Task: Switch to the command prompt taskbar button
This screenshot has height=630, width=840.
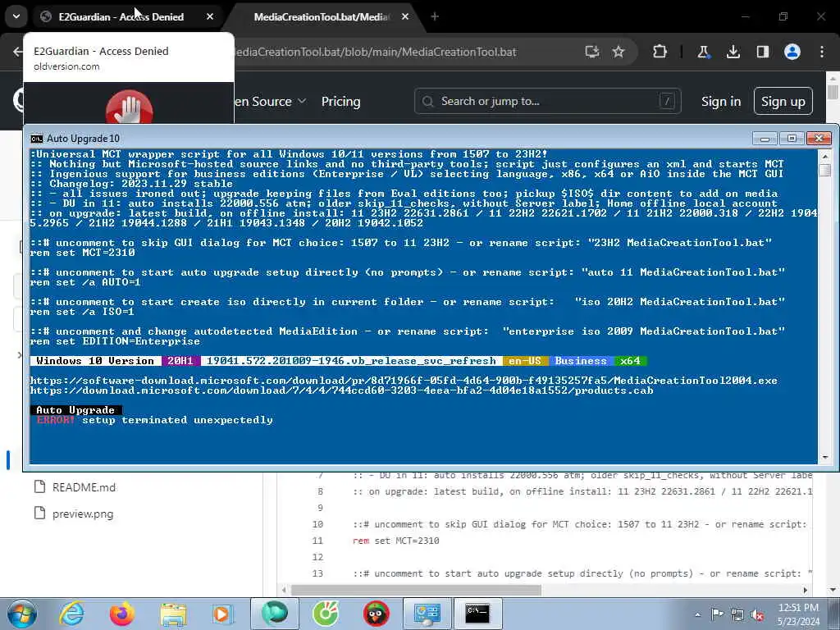Action: pos(478,614)
